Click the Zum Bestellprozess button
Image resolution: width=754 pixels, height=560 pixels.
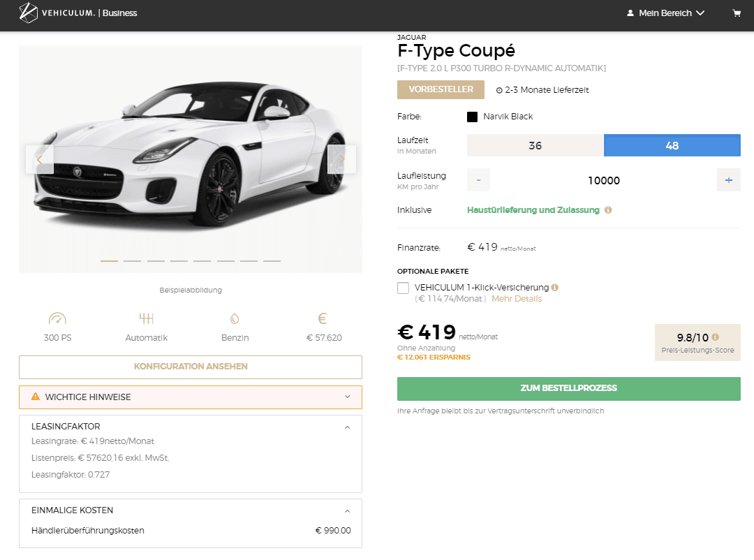(569, 389)
